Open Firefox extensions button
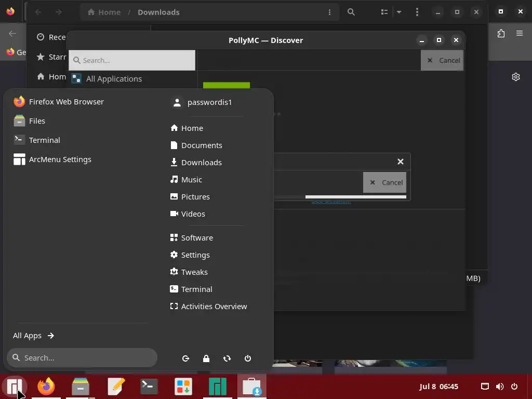Viewport: 532px width, 399px height. coord(501,33)
